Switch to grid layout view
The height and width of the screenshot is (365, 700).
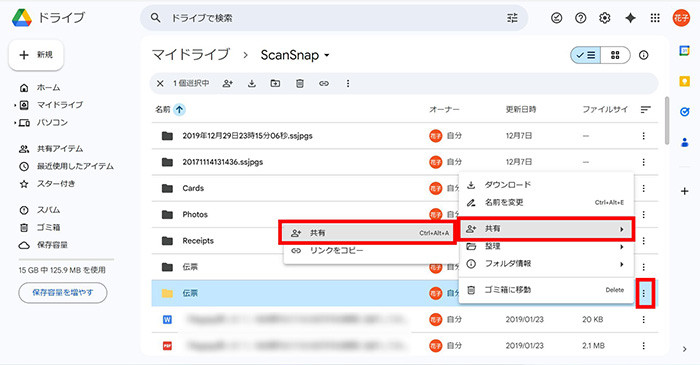(x=615, y=55)
